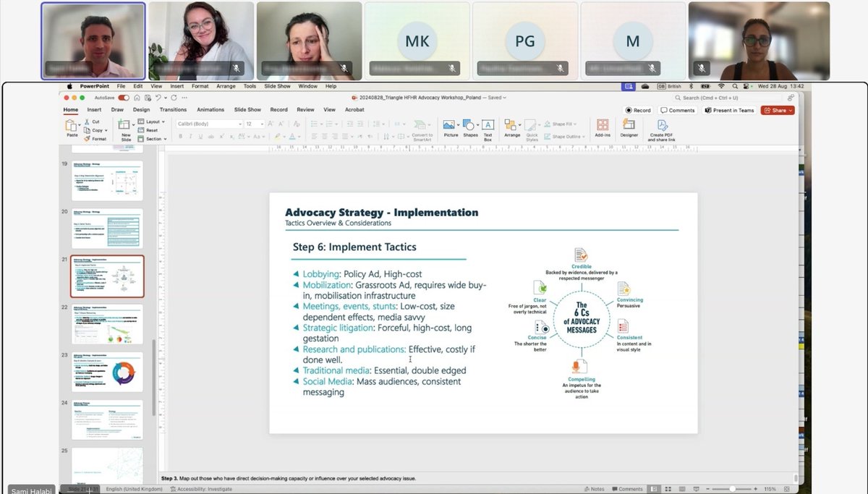Viewport: 868px width, 494px height.
Task: Click the Wi-Fi menu bar icon
Action: point(721,86)
